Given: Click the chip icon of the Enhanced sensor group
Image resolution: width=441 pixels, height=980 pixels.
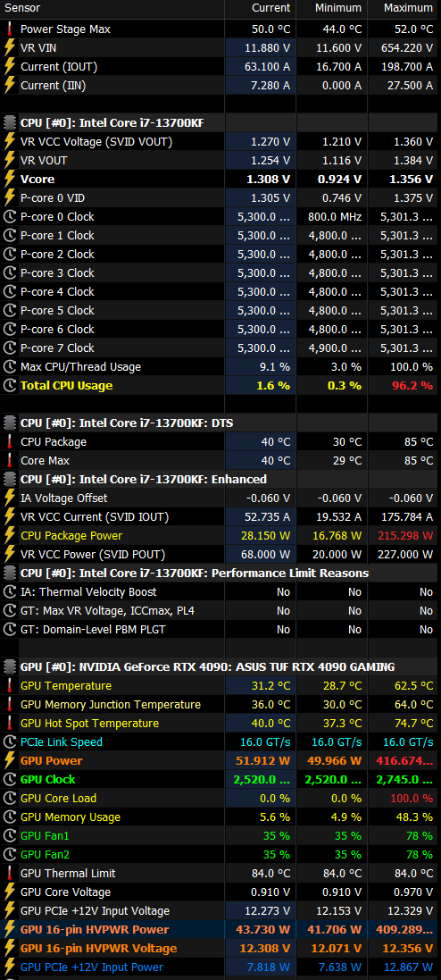Looking at the screenshot, I should tap(9, 480).
